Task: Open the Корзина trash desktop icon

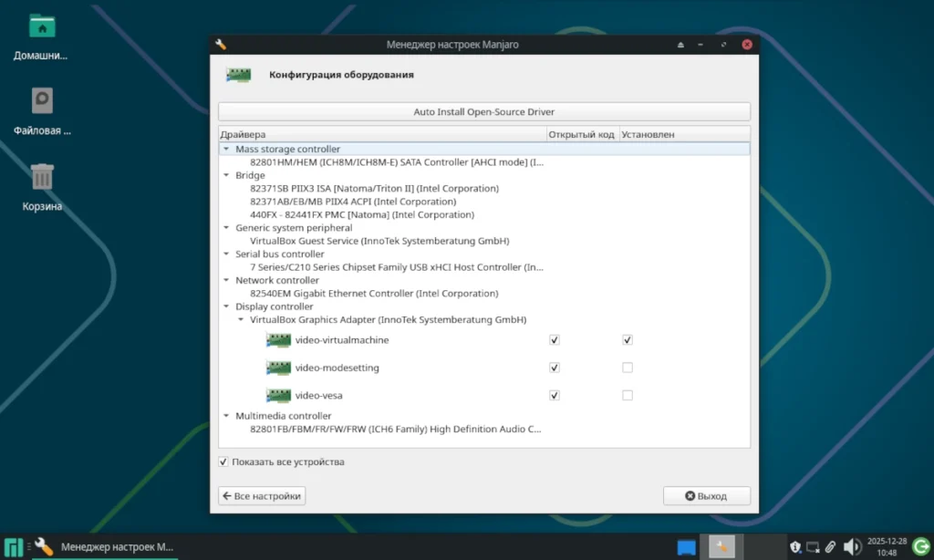Action: [42, 176]
